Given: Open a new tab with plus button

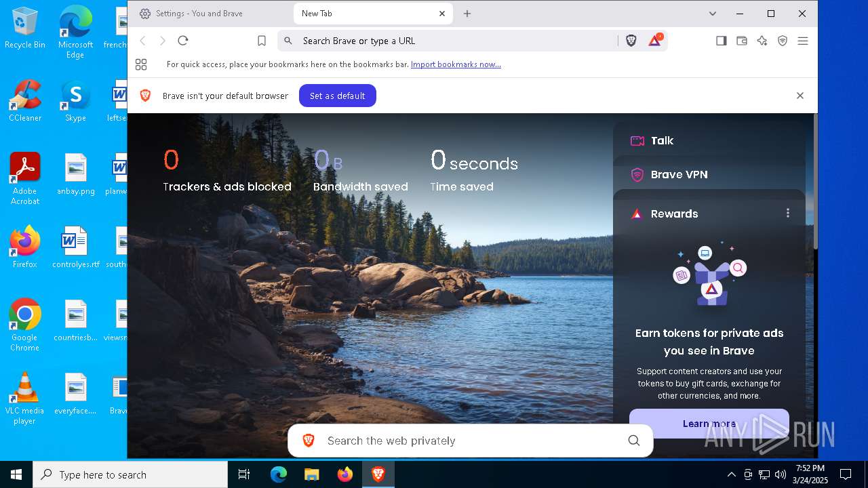Looking at the screenshot, I should point(467,14).
